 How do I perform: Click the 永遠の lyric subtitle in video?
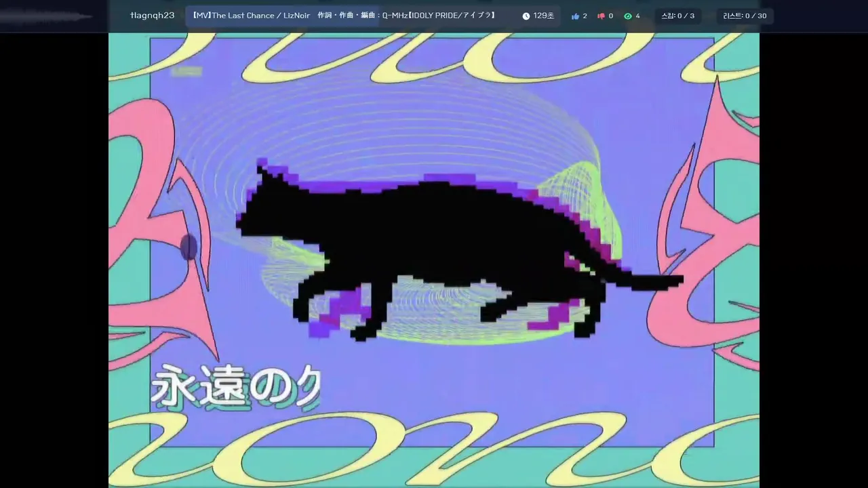(234, 388)
